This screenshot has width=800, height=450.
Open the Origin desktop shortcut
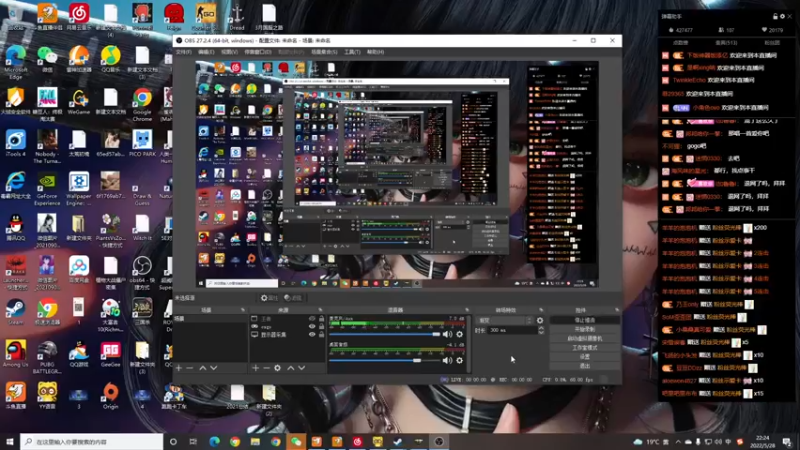[110, 396]
